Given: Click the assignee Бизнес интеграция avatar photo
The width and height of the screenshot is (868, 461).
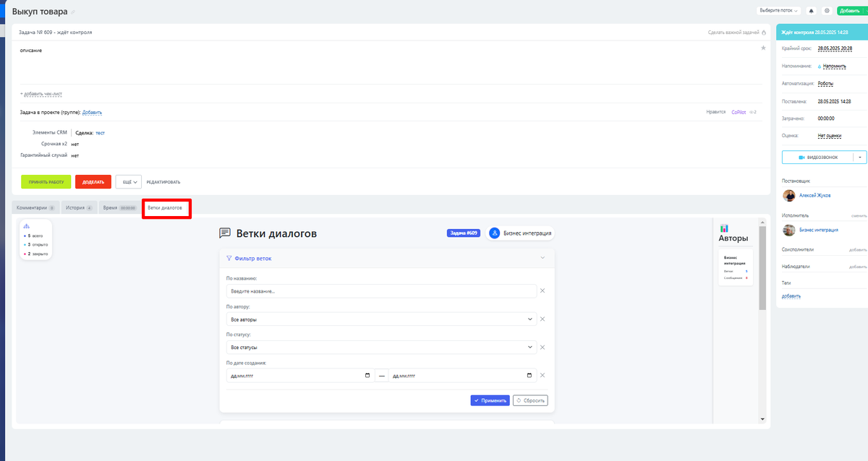Looking at the screenshot, I should coord(789,230).
